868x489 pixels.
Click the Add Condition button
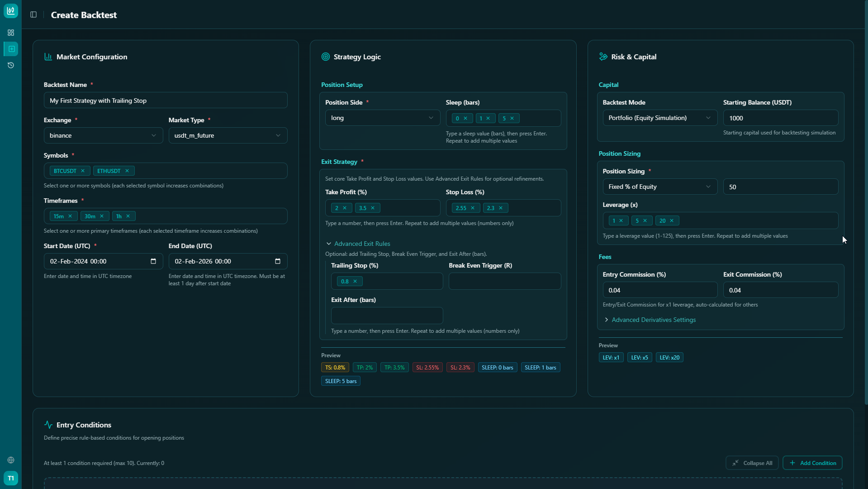click(x=812, y=463)
